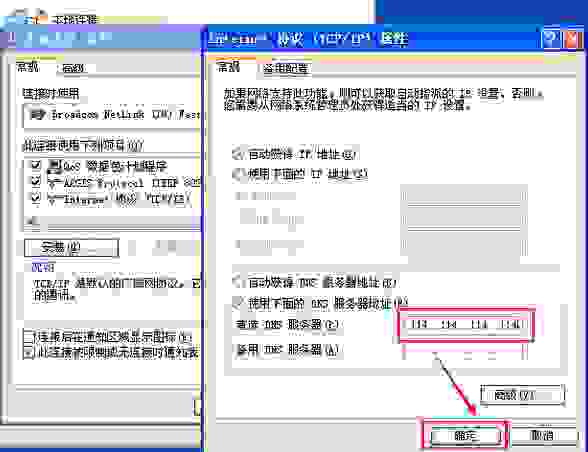Screen dimensions: 588x452
Task: Click the Broadcom NetLink adapter icon
Action: (38, 114)
